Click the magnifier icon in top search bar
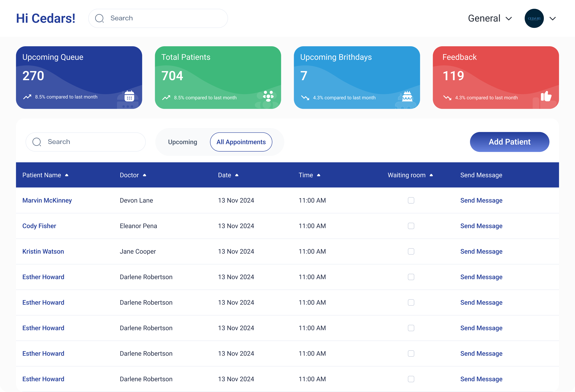Screen dimensions: 575x392 [100, 18]
